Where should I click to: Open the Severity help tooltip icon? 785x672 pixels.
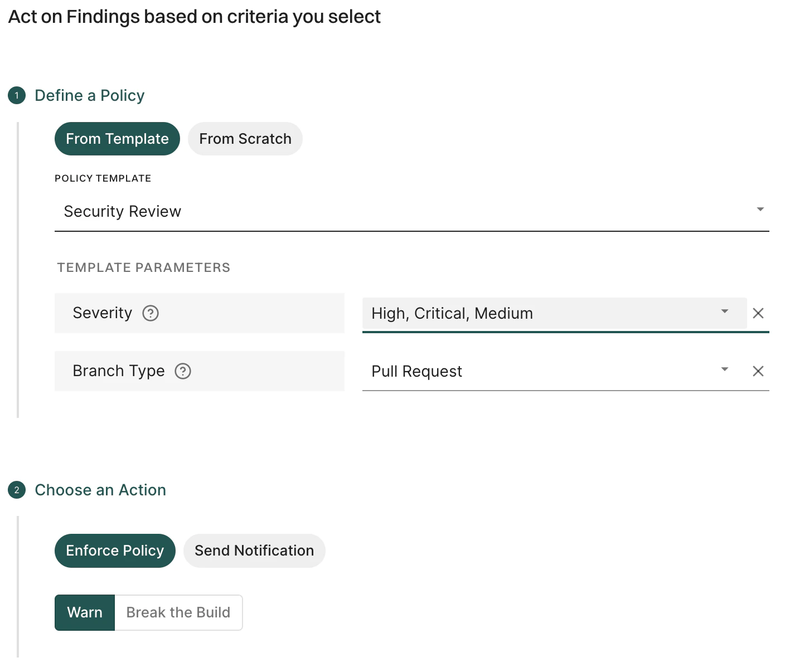point(150,313)
